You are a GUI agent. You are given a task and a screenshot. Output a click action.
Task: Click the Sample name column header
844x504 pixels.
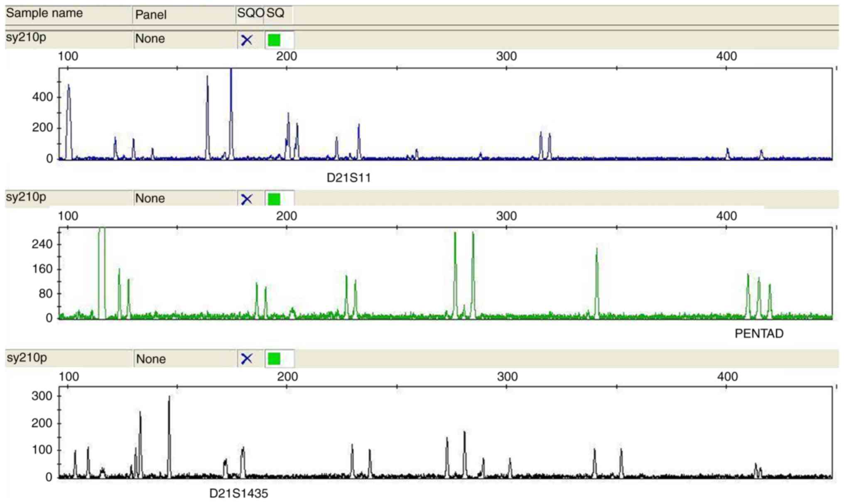pyautogui.click(x=44, y=13)
